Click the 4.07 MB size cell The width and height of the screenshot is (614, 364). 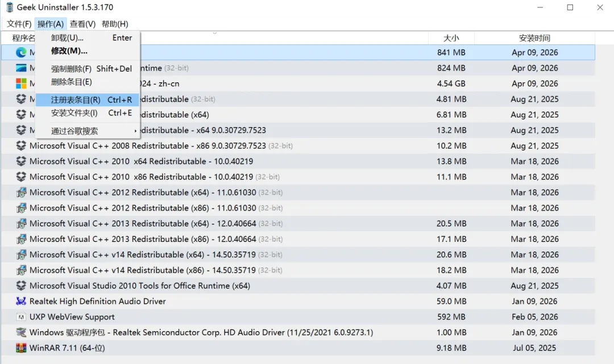[x=451, y=286]
